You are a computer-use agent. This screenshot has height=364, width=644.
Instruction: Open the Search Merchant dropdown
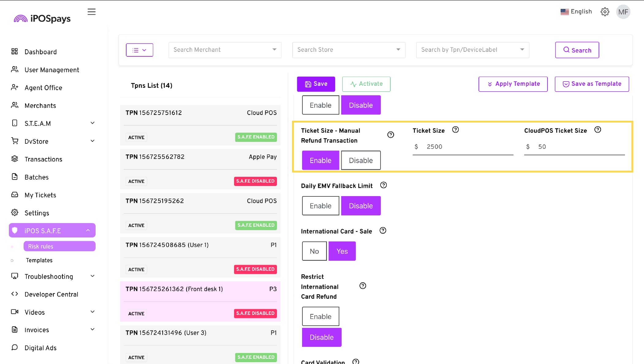225,50
